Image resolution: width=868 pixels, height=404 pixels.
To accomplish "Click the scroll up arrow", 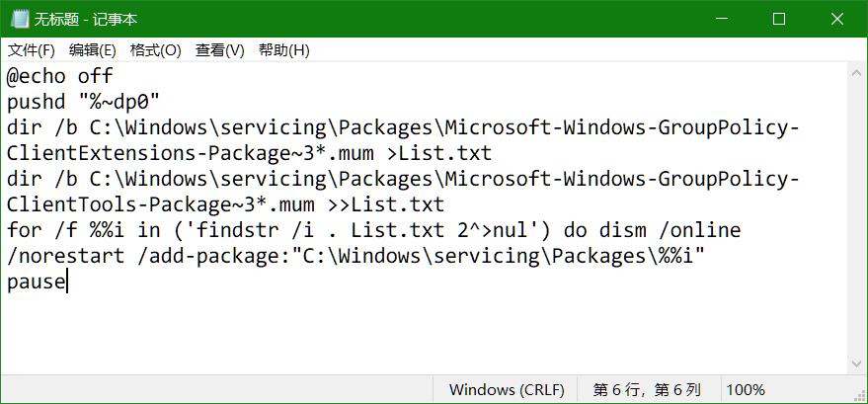I will point(857,73).
